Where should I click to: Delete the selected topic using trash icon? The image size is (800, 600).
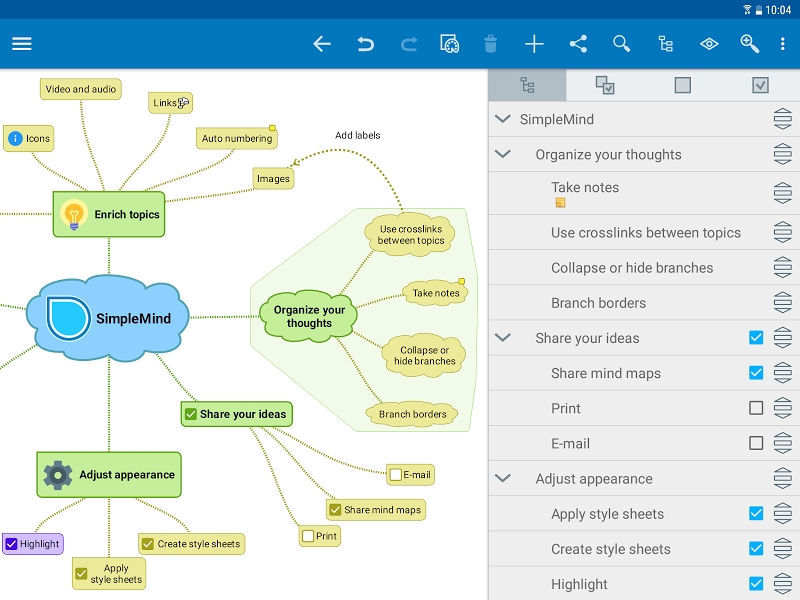(x=489, y=44)
